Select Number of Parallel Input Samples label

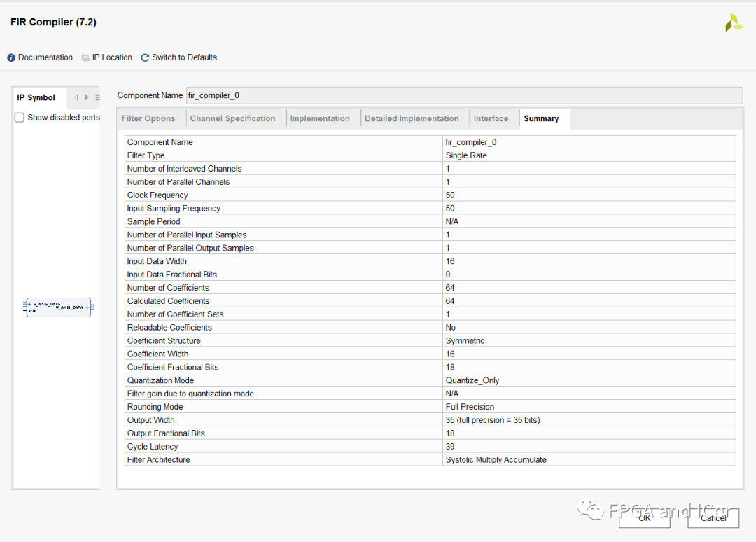187,235
